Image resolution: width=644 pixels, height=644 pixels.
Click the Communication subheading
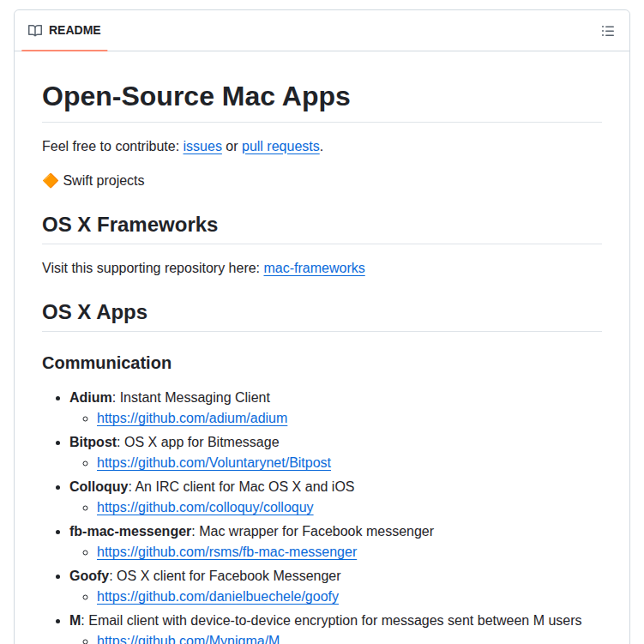pos(107,363)
